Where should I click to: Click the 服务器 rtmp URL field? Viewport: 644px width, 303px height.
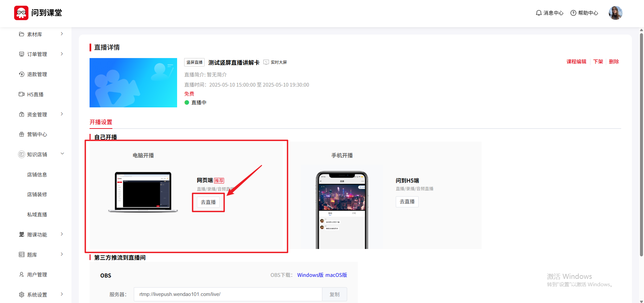click(228, 294)
